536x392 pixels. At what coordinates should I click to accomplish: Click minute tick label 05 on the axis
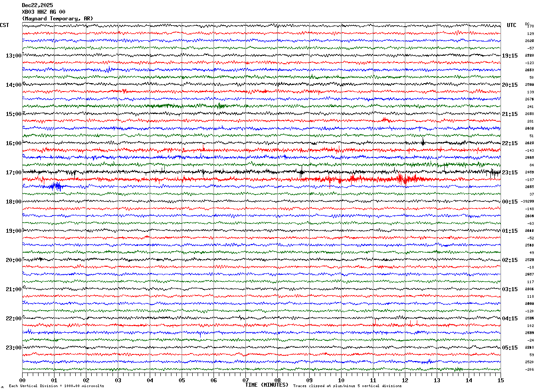[x=182, y=380]
